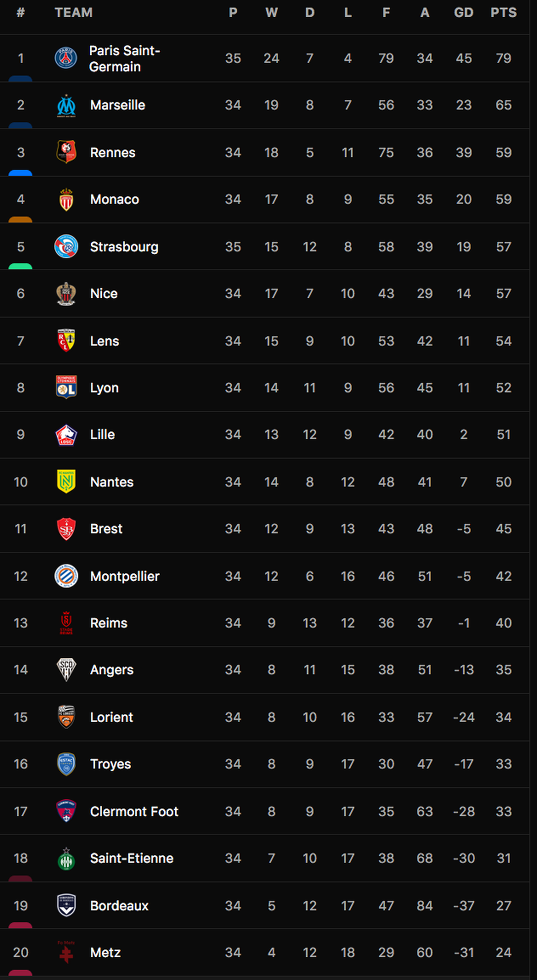Select the Nantes yellow crest

(66, 481)
